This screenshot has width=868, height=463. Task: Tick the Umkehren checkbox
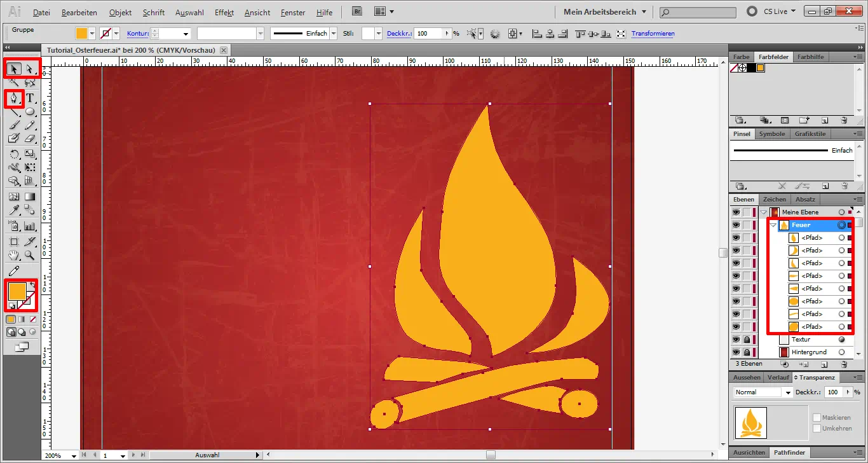tap(817, 429)
